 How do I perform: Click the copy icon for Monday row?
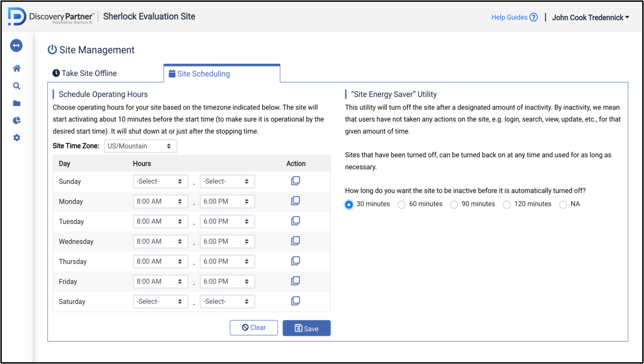point(295,201)
